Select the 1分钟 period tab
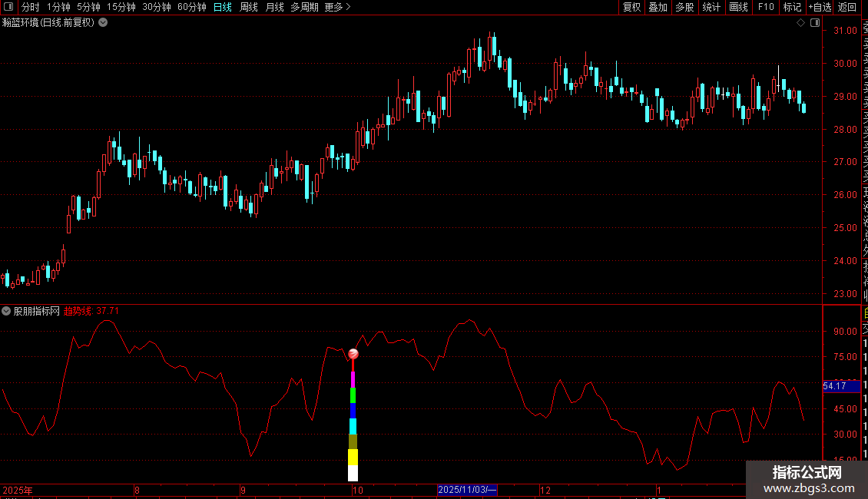Screen dimensions: 868x499 click(58, 7)
